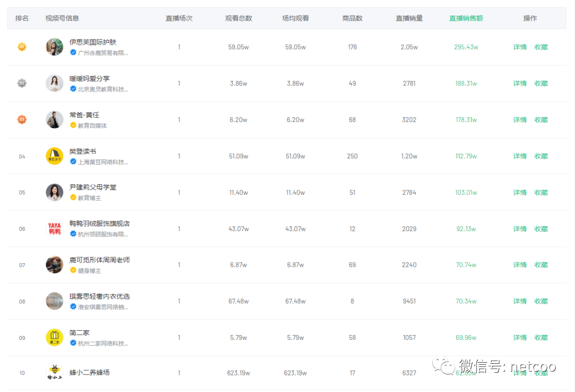Click yellow verified badge of 尹建莉父母学堂
This screenshot has height=392, width=575.
click(x=73, y=197)
